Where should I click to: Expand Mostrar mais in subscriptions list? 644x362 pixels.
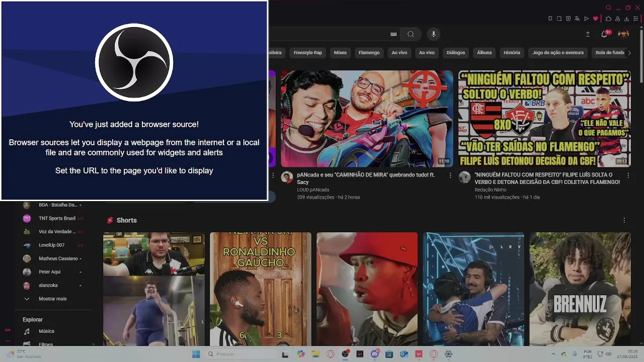pos(52,299)
